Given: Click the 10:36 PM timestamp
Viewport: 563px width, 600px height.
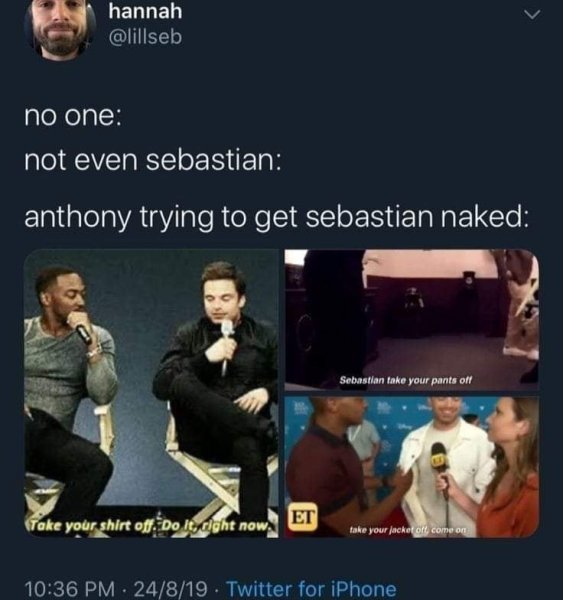Looking at the screenshot, I should click(x=69, y=589).
